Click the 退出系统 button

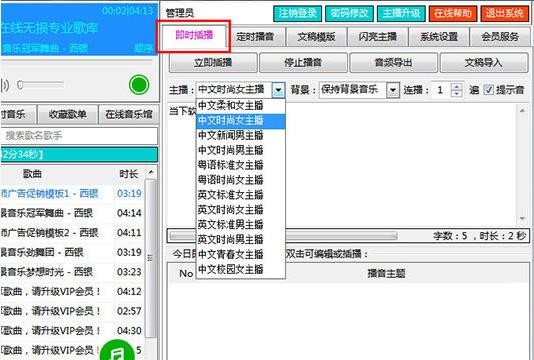pos(505,14)
